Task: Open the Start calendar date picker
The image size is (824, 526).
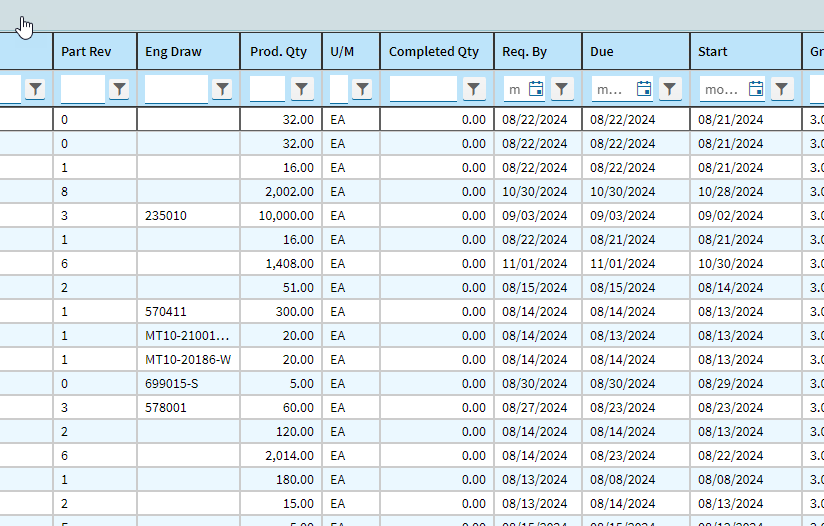Action: pyautogui.click(x=756, y=89)
